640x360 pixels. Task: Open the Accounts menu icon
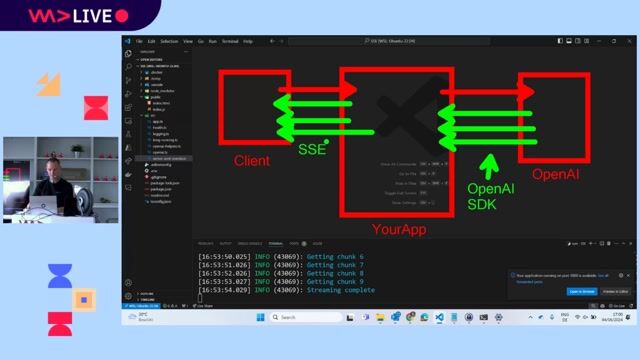[128, 282]
